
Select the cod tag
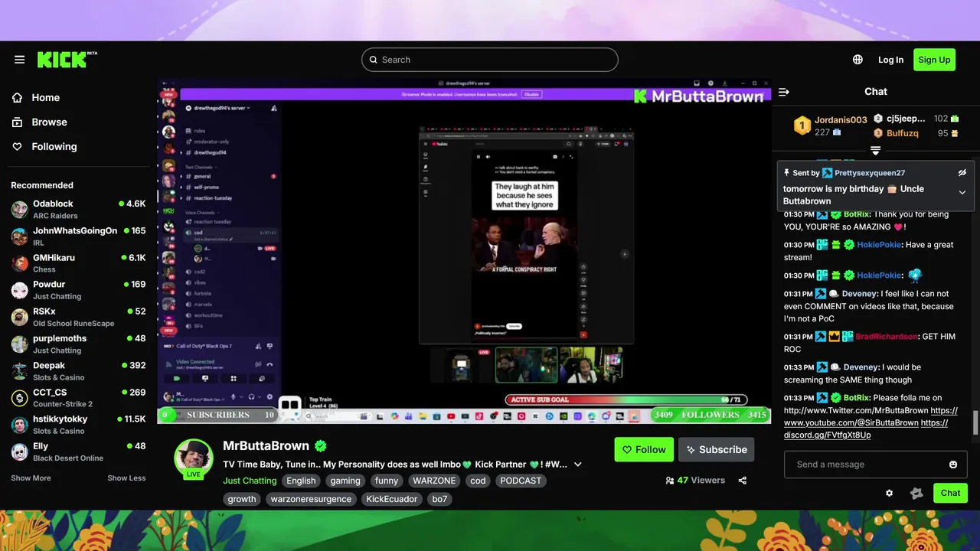(478, 481)
